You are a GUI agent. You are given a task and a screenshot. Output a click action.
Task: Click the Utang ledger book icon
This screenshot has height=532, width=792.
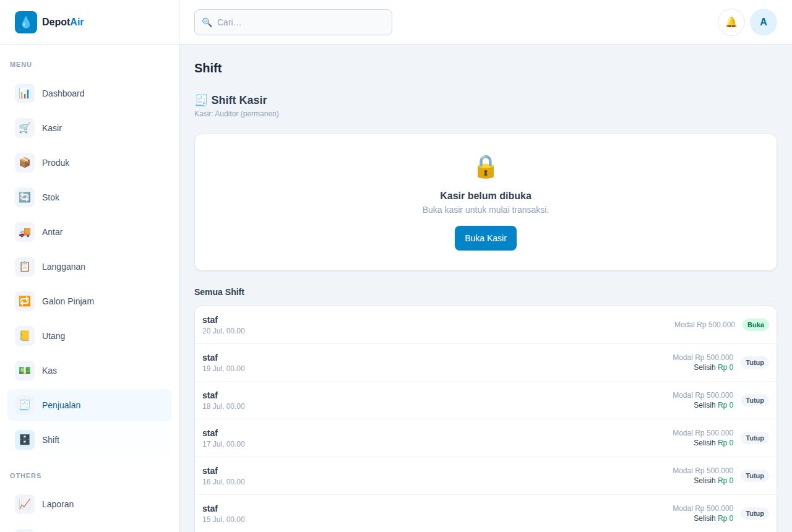point(25,336)
